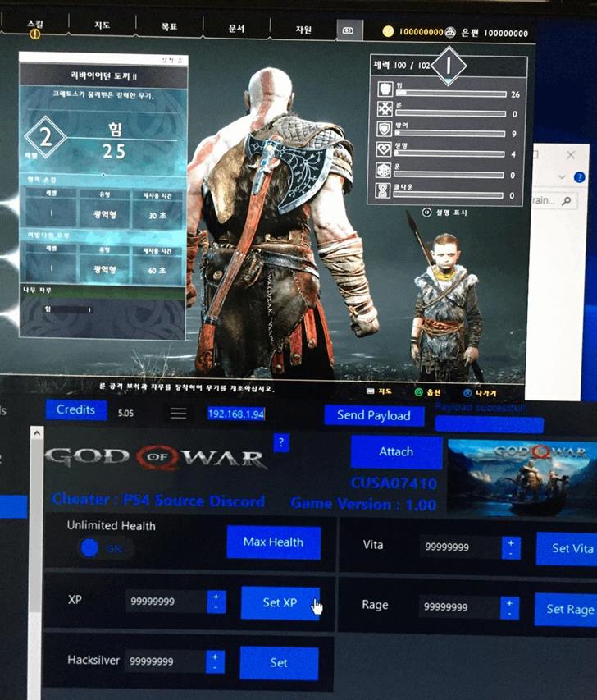597x700 pixels.
Task: Click the IP address field 192.168.1.94
Action: [236, 414]
